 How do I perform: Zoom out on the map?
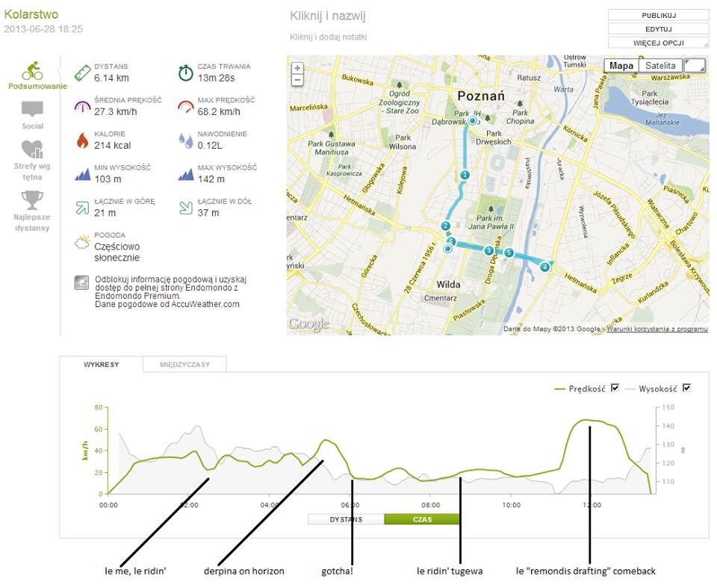pos(297,79)
